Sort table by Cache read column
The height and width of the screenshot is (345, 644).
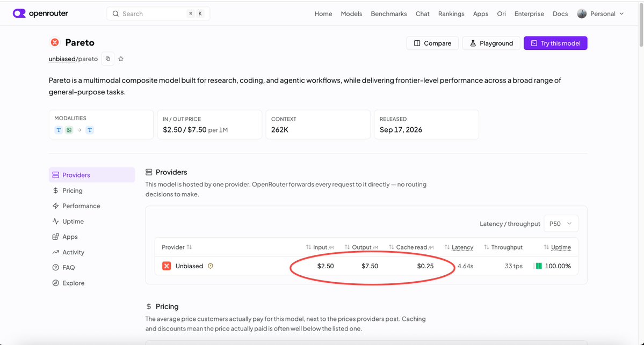tap(411, 247)
